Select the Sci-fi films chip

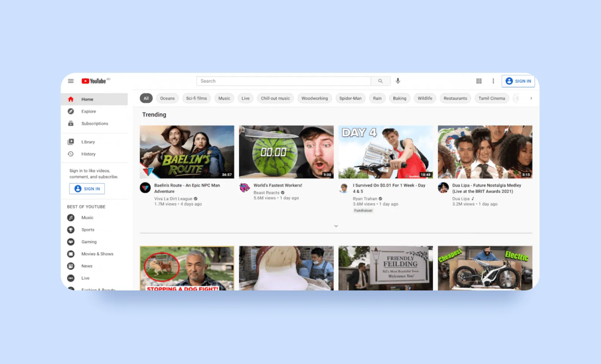[x=197, y=98]
